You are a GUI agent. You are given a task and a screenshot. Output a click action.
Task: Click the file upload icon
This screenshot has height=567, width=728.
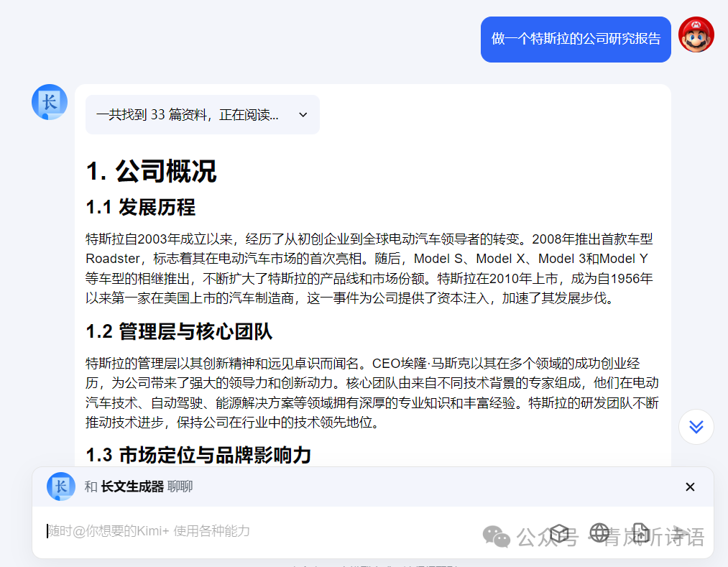pyautogui.click(x=641, y=533)
